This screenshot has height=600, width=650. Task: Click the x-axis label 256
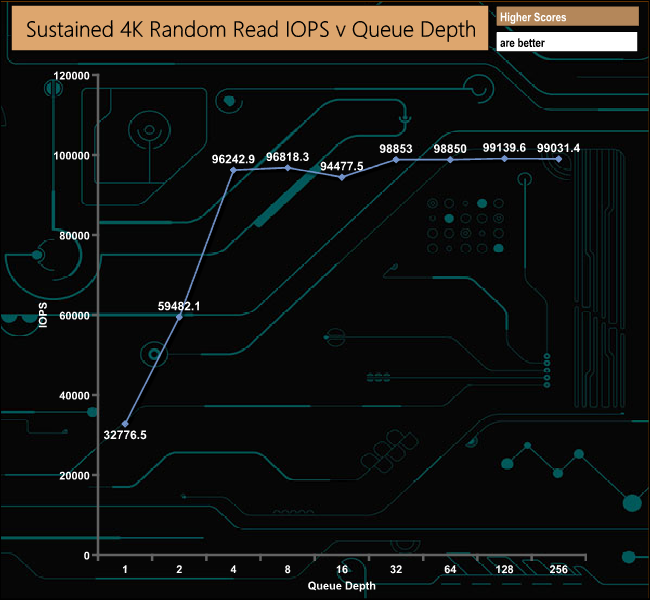tap(558, 570)
